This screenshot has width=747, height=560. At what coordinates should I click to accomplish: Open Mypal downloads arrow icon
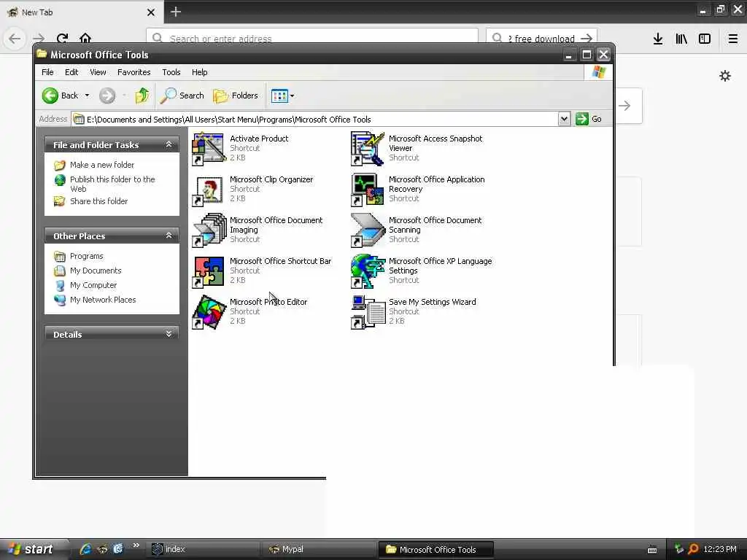658,39
